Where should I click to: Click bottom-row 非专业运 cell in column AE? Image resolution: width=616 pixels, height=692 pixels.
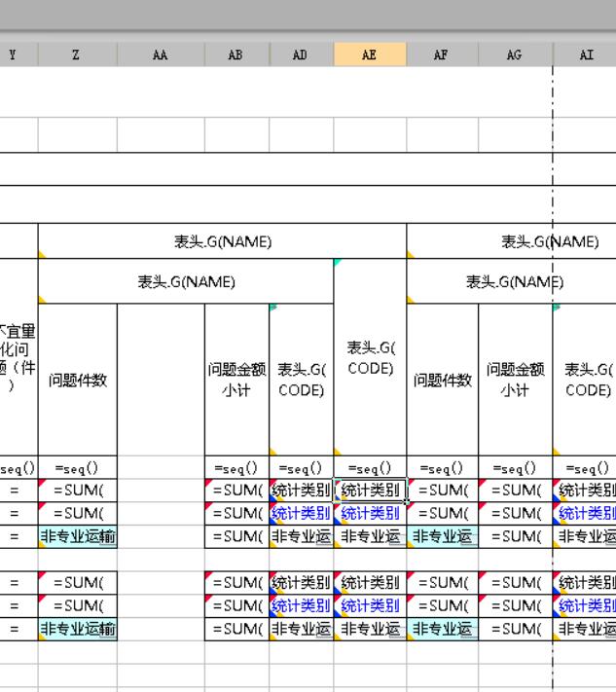point(370,629)
